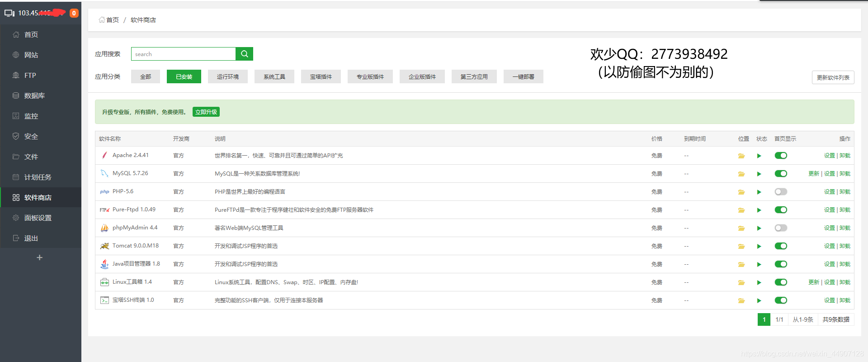Open folder location for Apache 2.4.41
This screenshot has height=362, width=868.
(741, 156)
